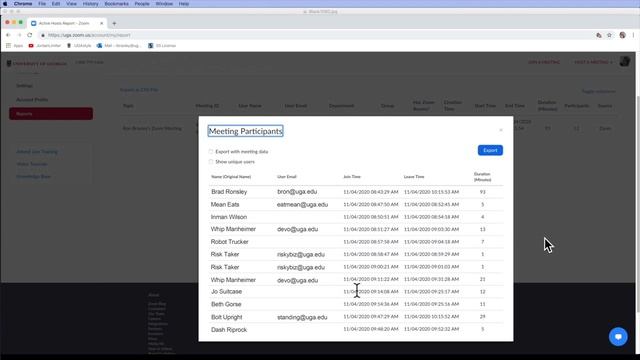Open the People menu
Viewport: 640px width, 360px height.
(142, 4)
